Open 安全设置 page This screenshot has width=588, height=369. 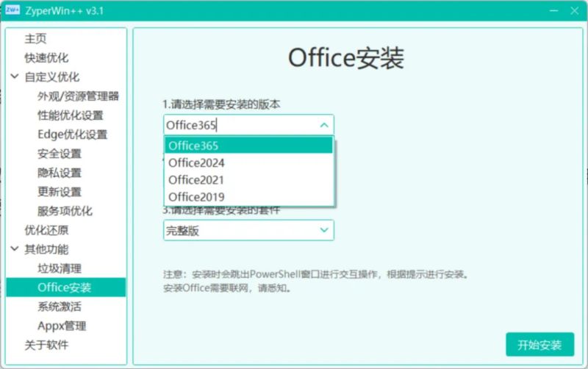pos(60,154)
